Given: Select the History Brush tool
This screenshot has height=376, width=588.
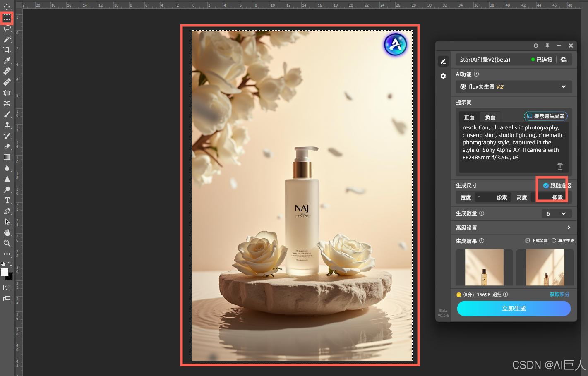Looking at the screenshot, I should click(7, 136).
